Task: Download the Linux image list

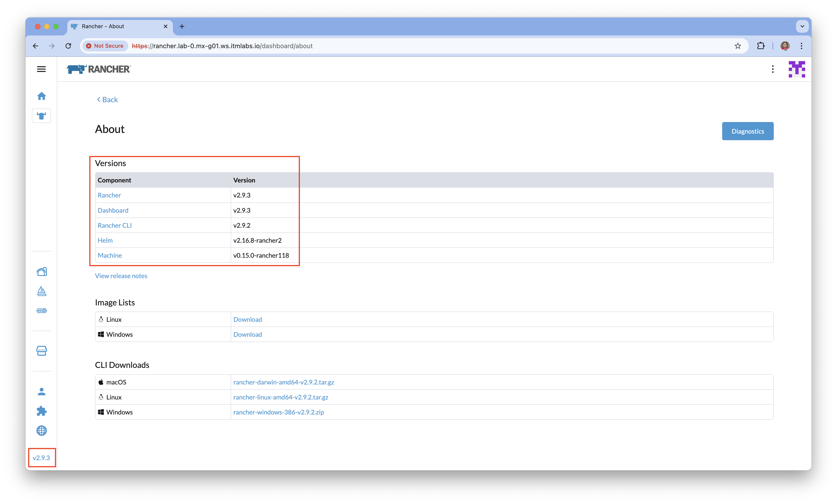Action: (247, 319)
